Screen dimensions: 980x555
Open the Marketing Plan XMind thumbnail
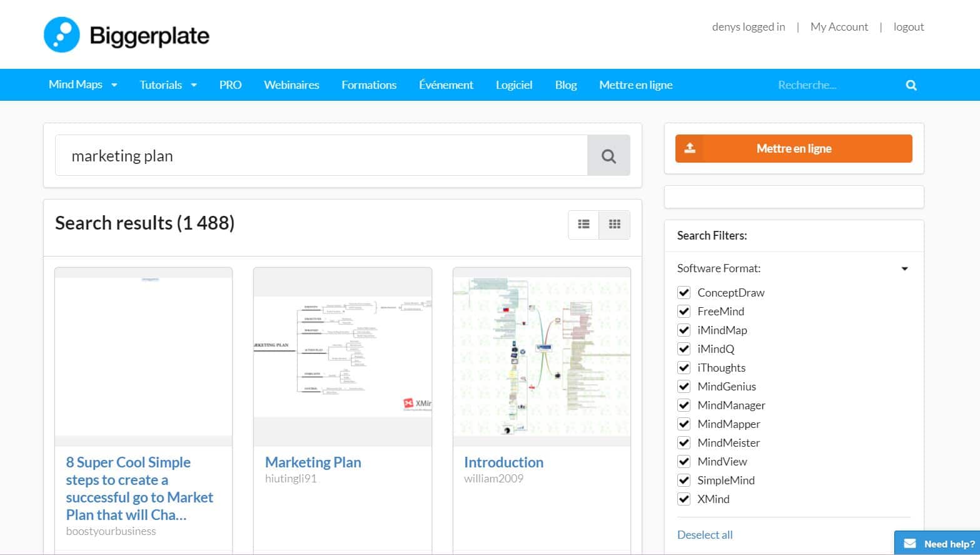343,357
